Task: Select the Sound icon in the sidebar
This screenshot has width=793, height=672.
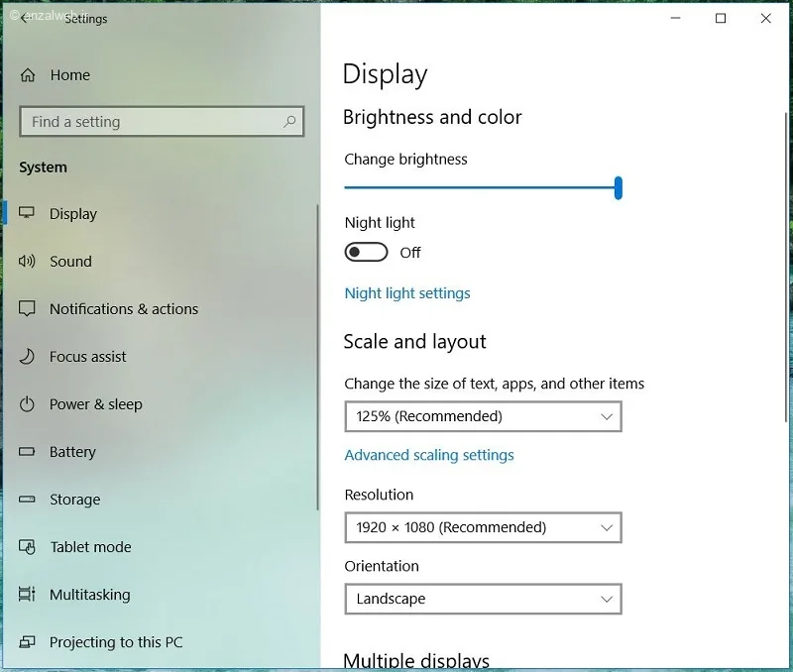Action: pos(27,261)
